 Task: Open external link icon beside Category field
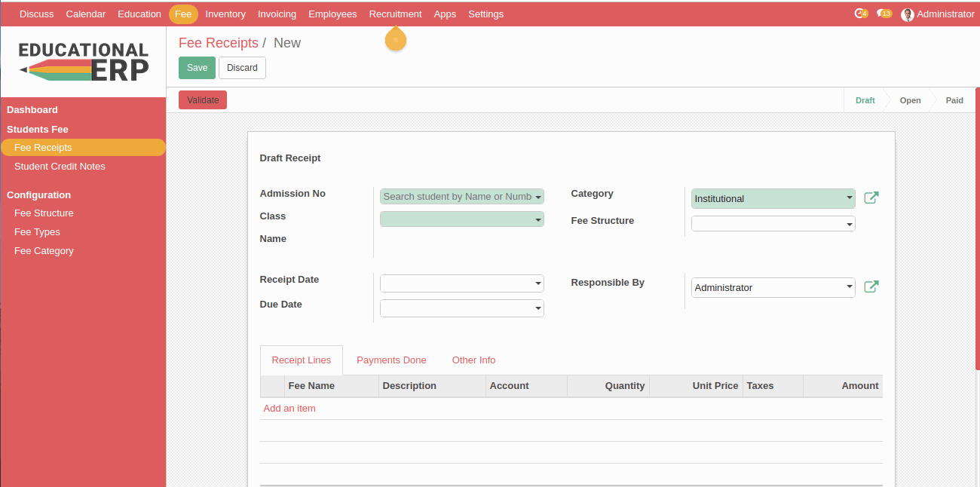[x=871, y=198]
